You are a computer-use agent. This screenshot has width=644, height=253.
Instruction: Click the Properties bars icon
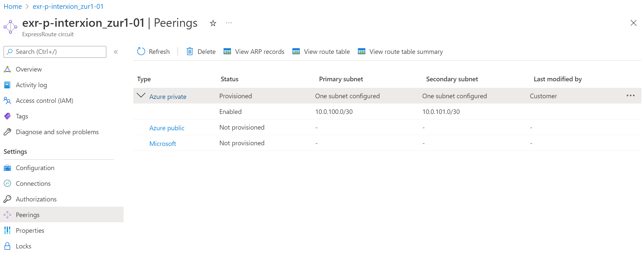coord(7,230)
